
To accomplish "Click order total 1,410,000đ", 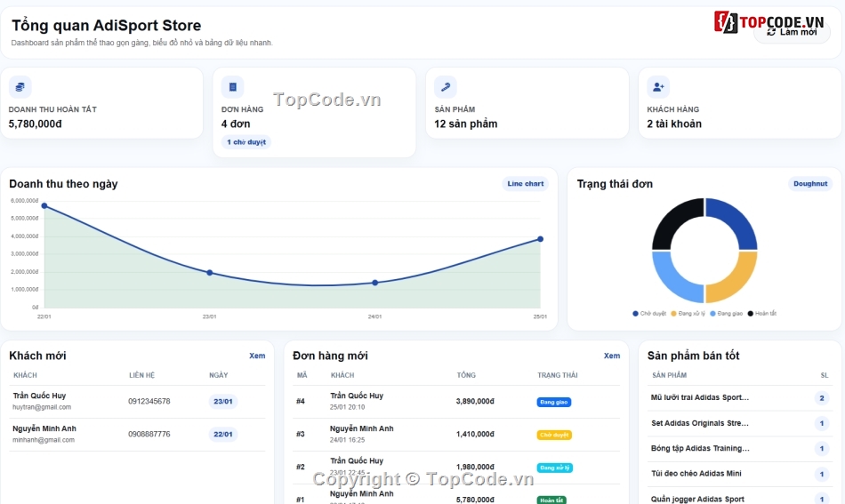I will (x=475, y=434).
